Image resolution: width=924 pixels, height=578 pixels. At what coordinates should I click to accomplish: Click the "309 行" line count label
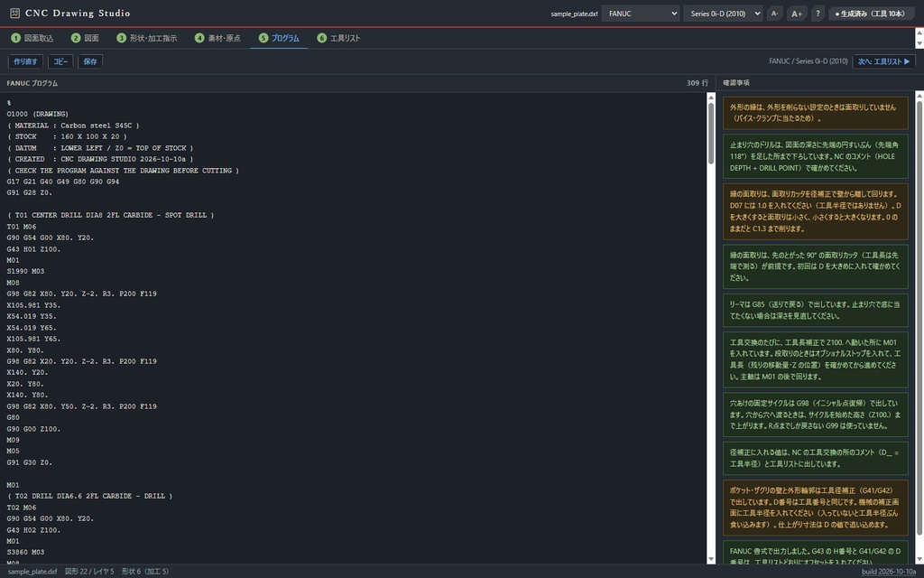click(698, 83)
